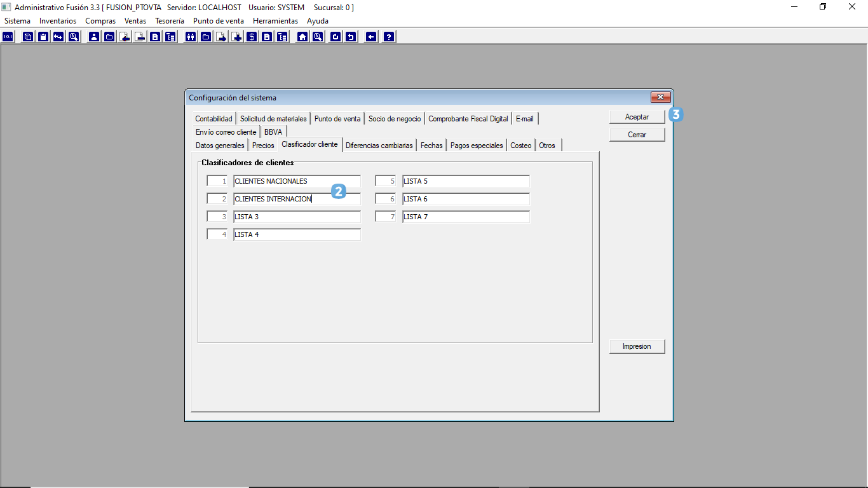Switch to the Comprobante Fiscal Digital tab
This screenshot has width=868, height=488.
click(x=468, y=119)
